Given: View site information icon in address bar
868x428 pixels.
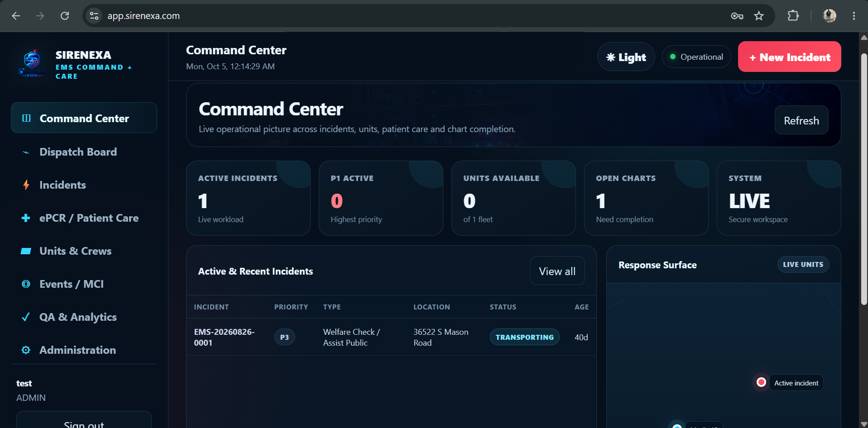Looking at the screenshot, I should point(94,16).
